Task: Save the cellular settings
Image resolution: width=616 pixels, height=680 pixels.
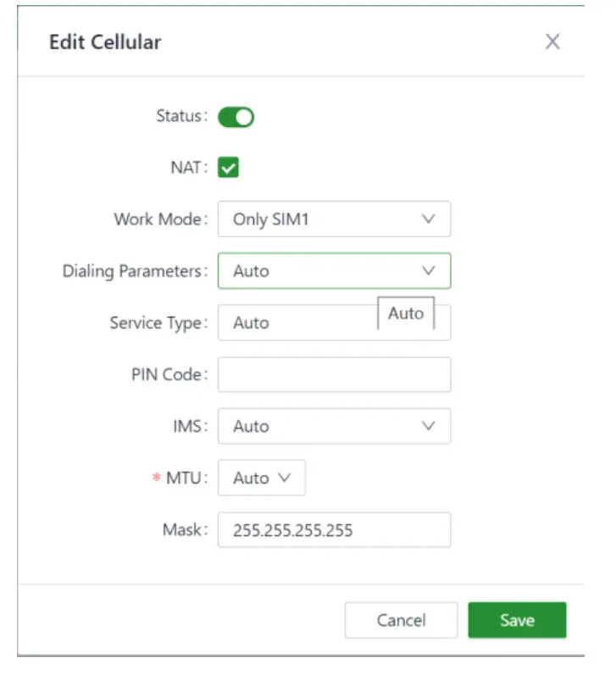Action: click(516, 620)
